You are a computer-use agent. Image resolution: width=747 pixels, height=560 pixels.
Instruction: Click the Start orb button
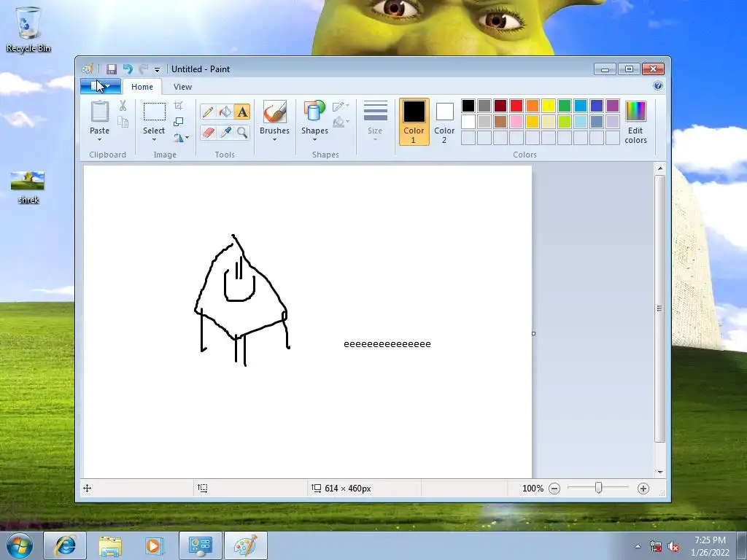pyautogui.click(x=20, y=545)
